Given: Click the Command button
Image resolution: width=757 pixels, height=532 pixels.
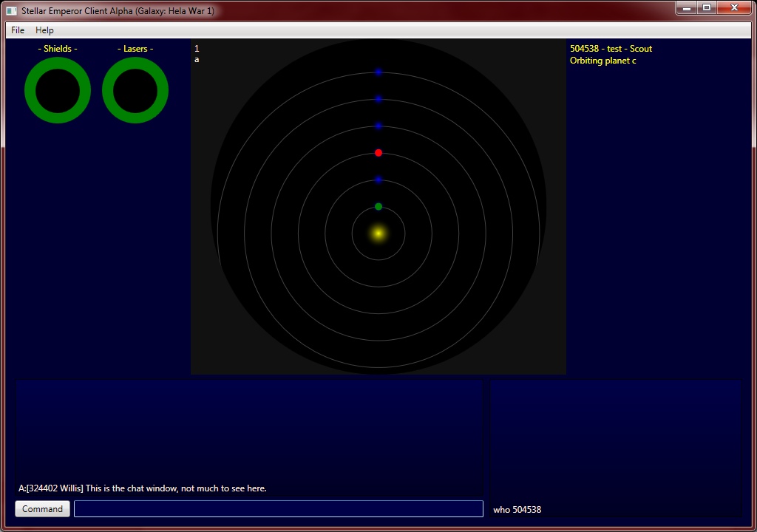Looking at the screenshot, I should click(x=42, y=509).
